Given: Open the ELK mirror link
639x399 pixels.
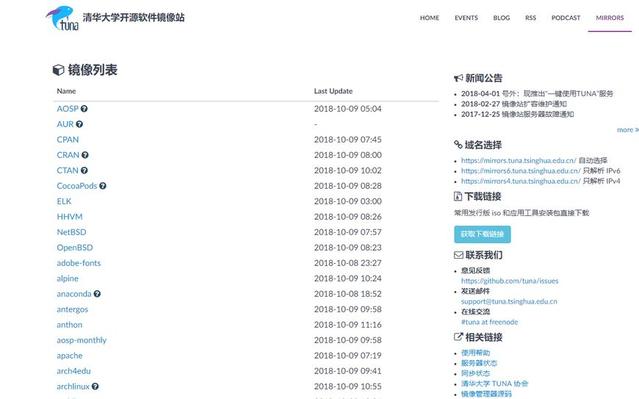Looking at the screenshot, I should click(x=64, y=201).
